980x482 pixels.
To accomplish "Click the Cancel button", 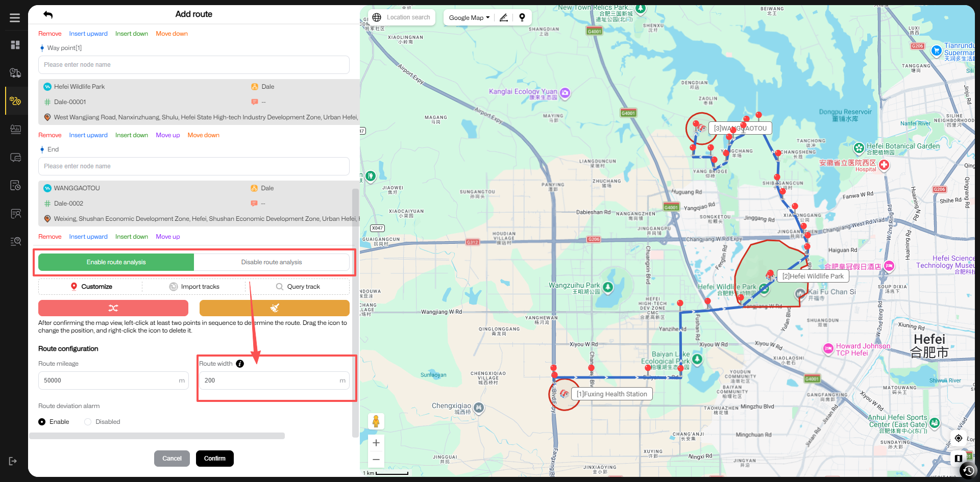I will (172, 459).
